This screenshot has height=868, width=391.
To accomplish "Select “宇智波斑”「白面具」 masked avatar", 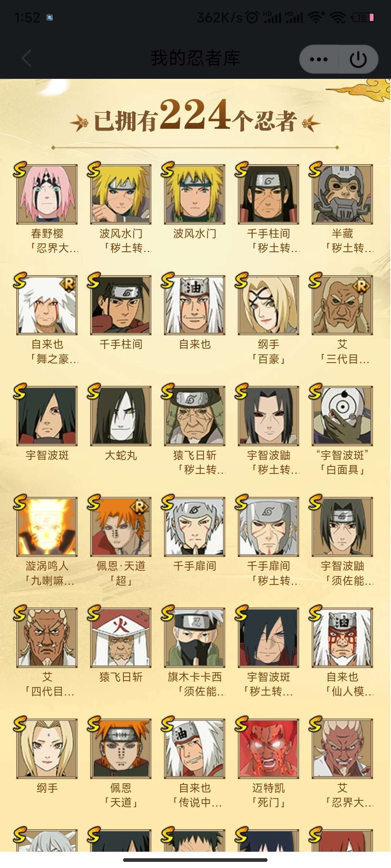I will click(x=342, y=416).
